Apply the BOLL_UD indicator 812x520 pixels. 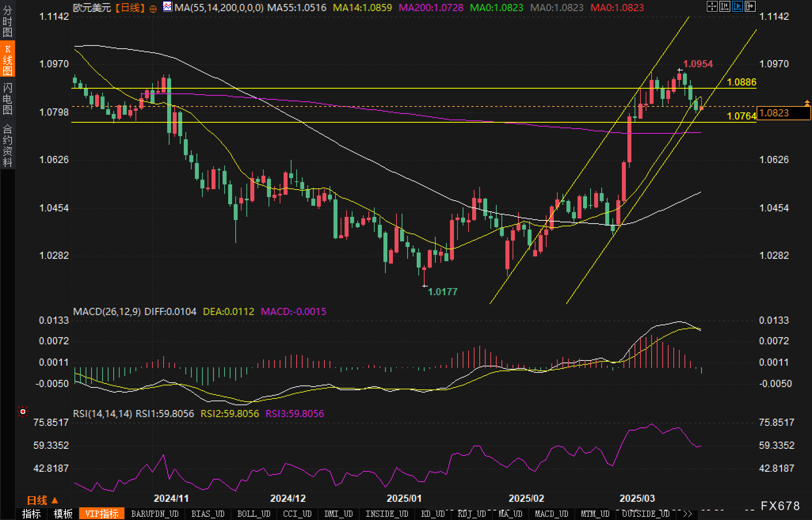pyautogui.click(x=254, y=514)
